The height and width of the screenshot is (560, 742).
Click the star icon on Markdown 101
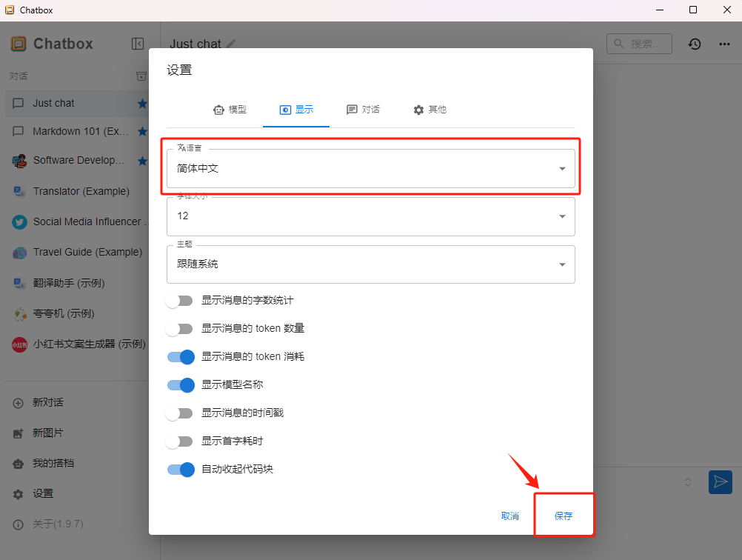click(142, 132)
